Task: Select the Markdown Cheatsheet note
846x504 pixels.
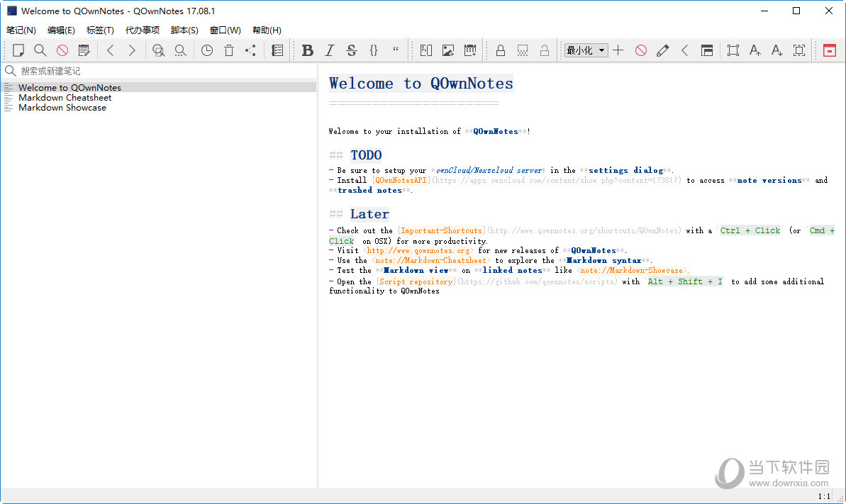Action: tap(159, 98)
